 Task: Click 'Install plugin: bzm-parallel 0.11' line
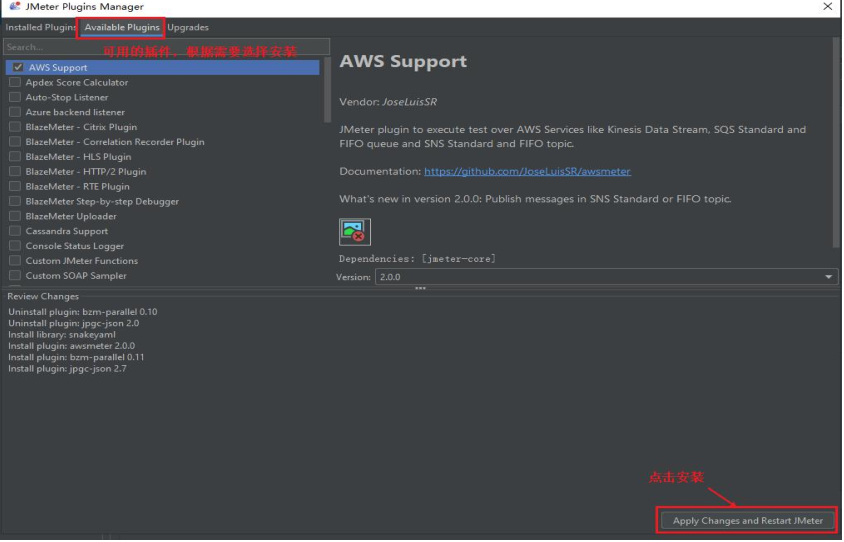[76, 357]
